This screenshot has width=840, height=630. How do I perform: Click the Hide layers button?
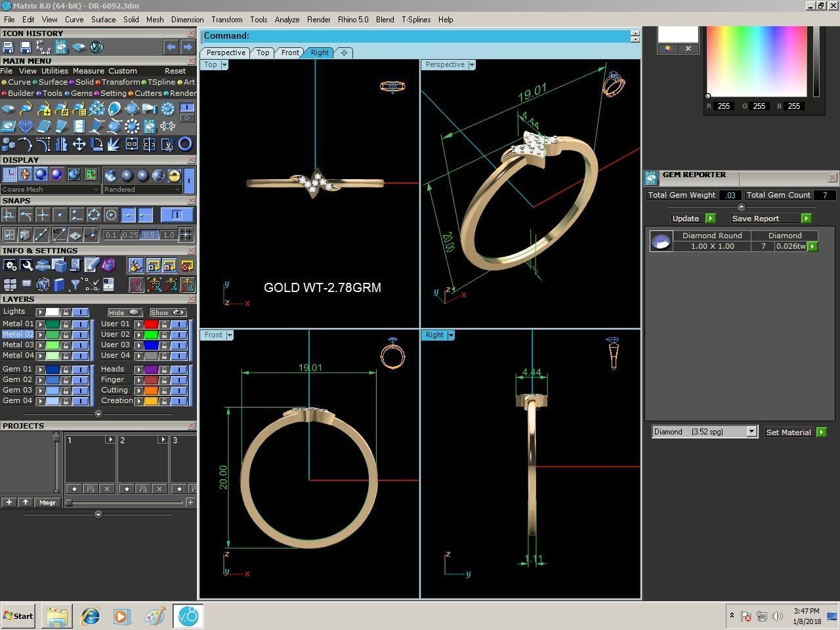pos(125,312)
